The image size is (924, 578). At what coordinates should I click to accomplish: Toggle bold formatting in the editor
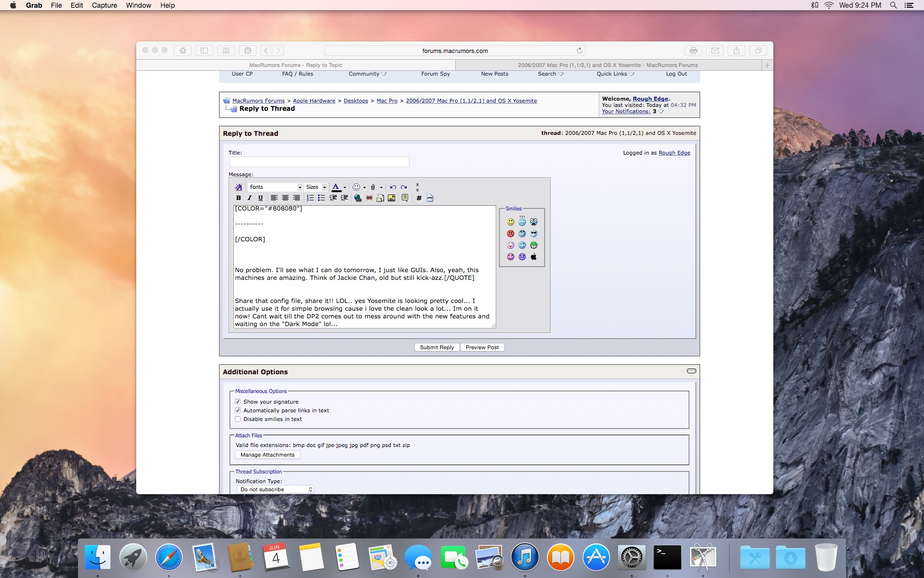(x=238, y=198)
